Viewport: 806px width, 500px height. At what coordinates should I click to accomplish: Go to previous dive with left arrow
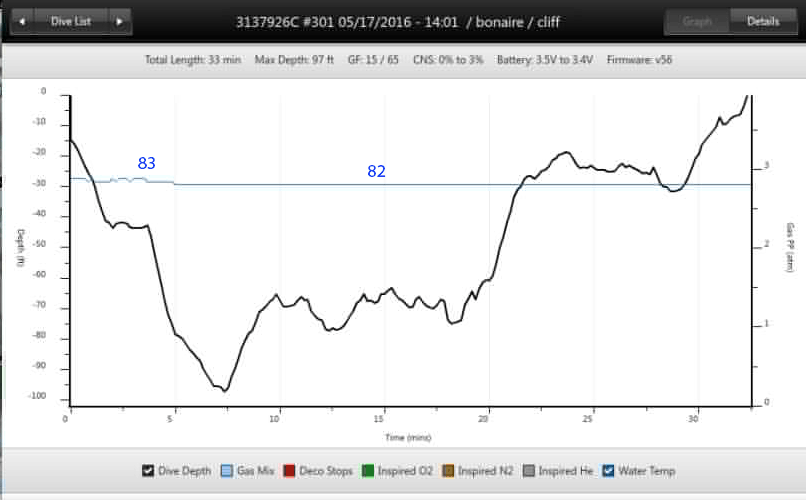pyautogui.click(x=22, y=21)
